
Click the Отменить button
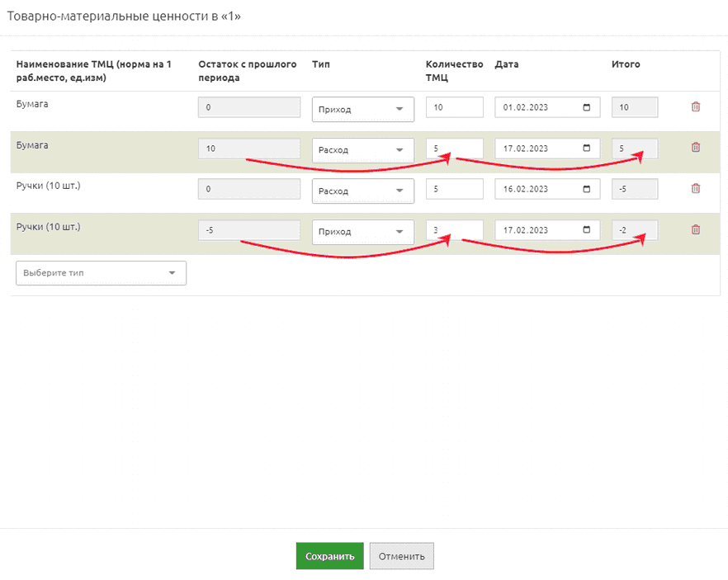click(x=402, y=556)
